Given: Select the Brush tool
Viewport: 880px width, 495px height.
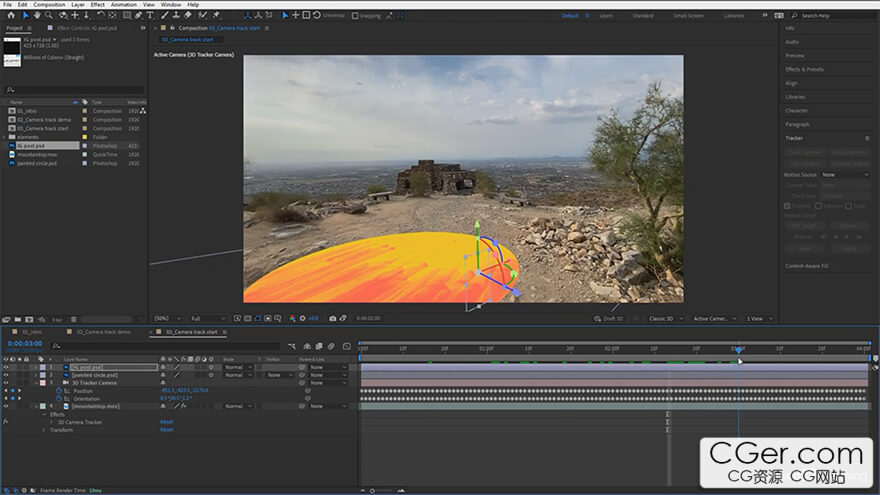Looking at the screenshot, I should point(164,15).
